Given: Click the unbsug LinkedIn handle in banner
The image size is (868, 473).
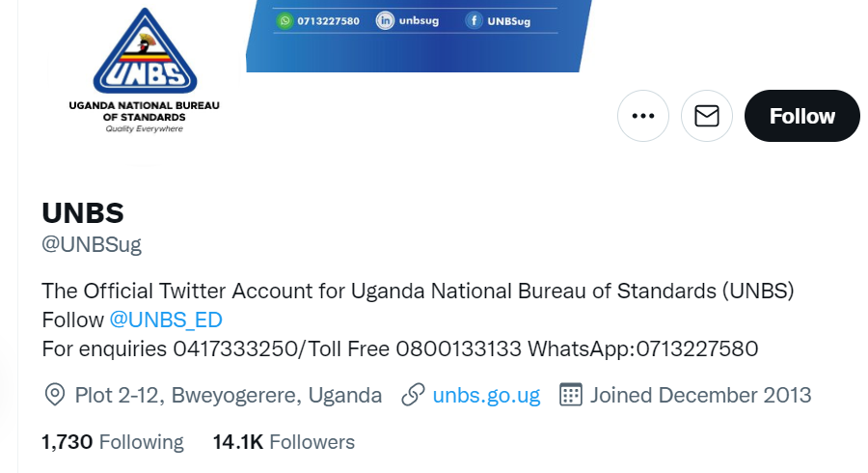Looking at the screenshot, I should click(419, 20).
